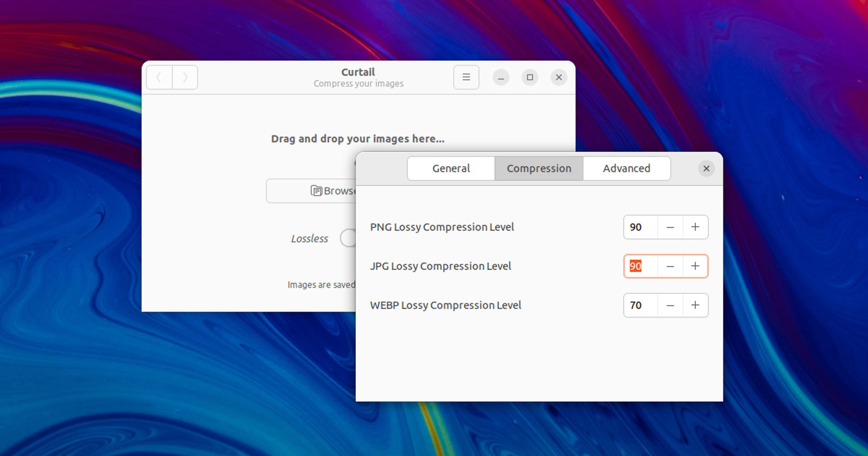Click the 'Images are saved' notice text

(x=321, y=284)
